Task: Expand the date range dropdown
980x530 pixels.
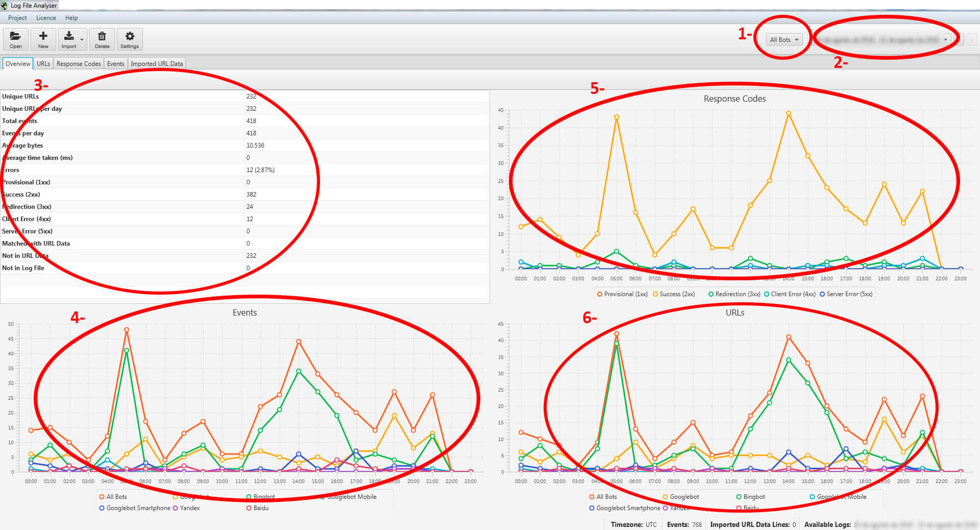Action: coord(945,40)
